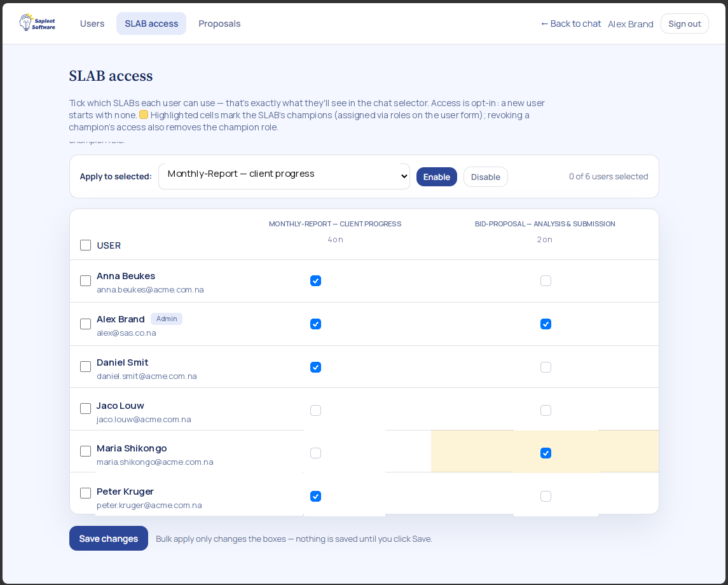Viewport: 728px width, 585px height.
Task: Select Alex Brand row checkbox
Action: pyautogui.click(x=85, y=324)
